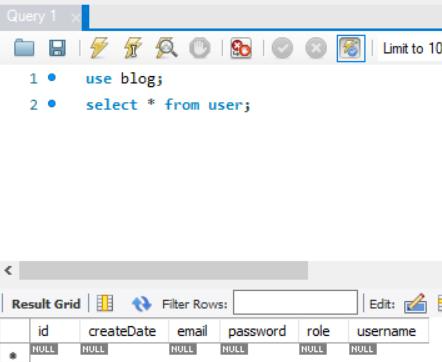The image size is (442, 362).
Task: Place cursor in 'use blog;' line
Action: click(x=124, y=79)
